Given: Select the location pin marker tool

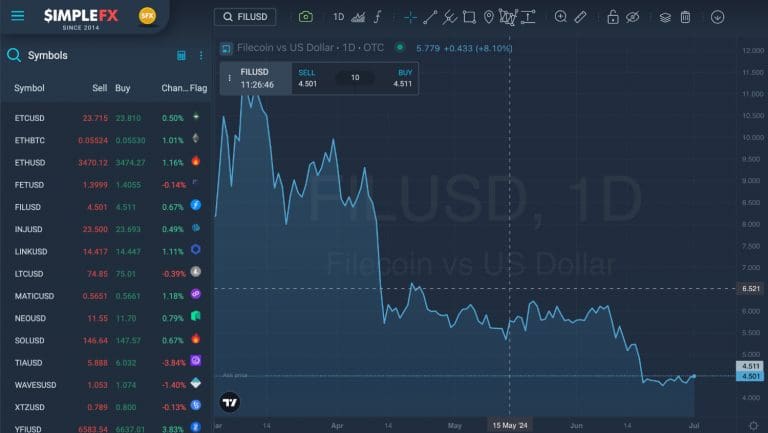Looking at the screenshot, I should click(488, 17).
